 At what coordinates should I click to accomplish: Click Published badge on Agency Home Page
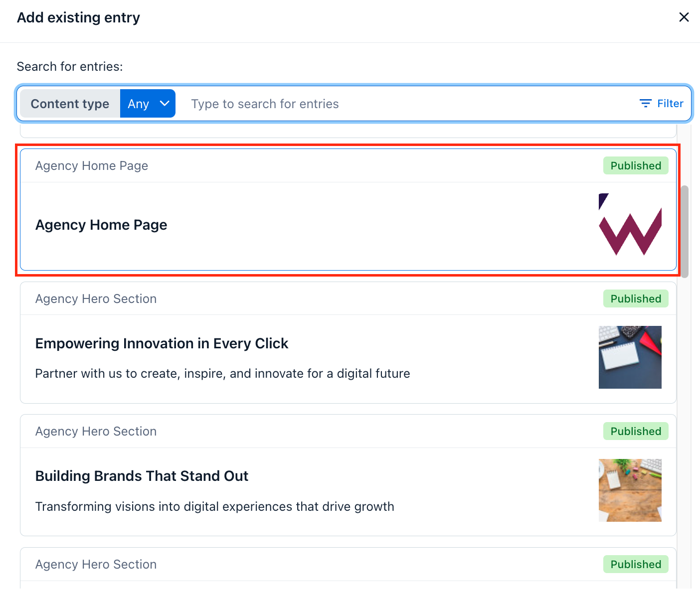(x=636, y=165)
